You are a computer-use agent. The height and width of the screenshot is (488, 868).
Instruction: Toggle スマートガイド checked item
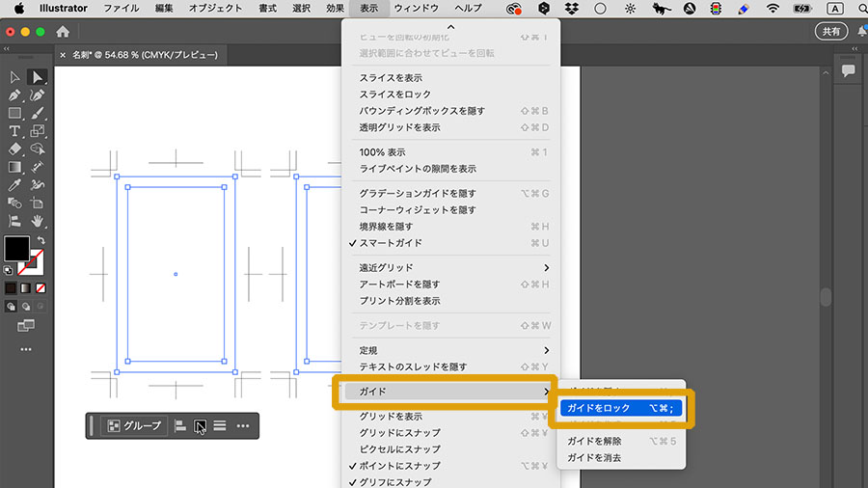(x=450, y=243)
